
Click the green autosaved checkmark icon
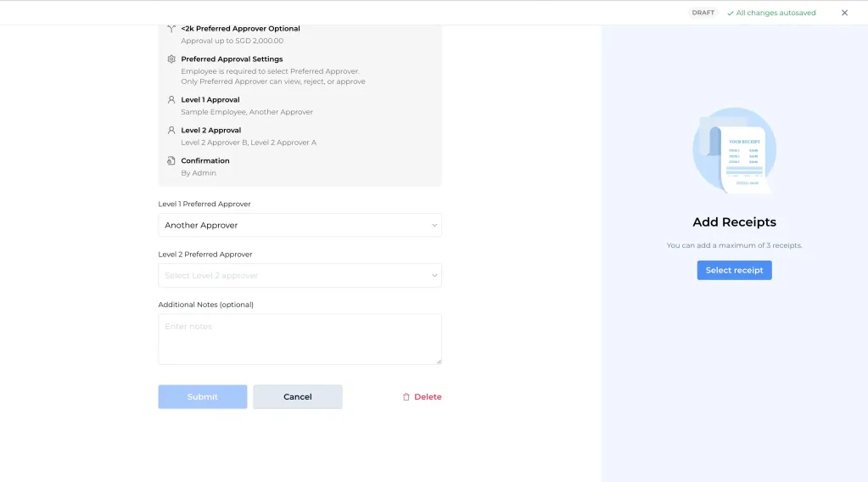[x=731, y=13]
